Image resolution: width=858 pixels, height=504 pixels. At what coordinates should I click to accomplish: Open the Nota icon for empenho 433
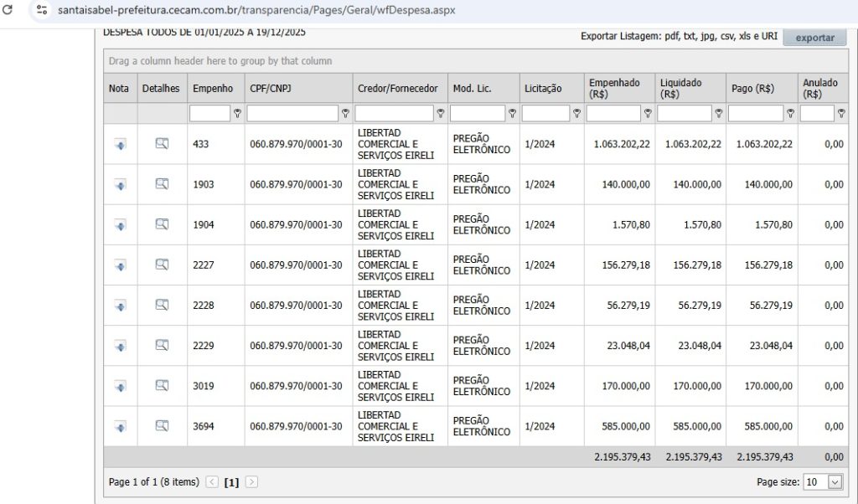[x=120, y=144]
